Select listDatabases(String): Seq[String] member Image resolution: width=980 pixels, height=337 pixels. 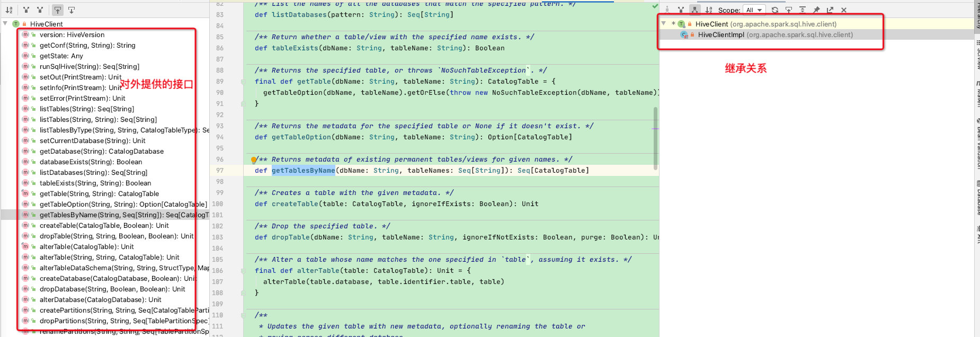[x=94, y=172]
